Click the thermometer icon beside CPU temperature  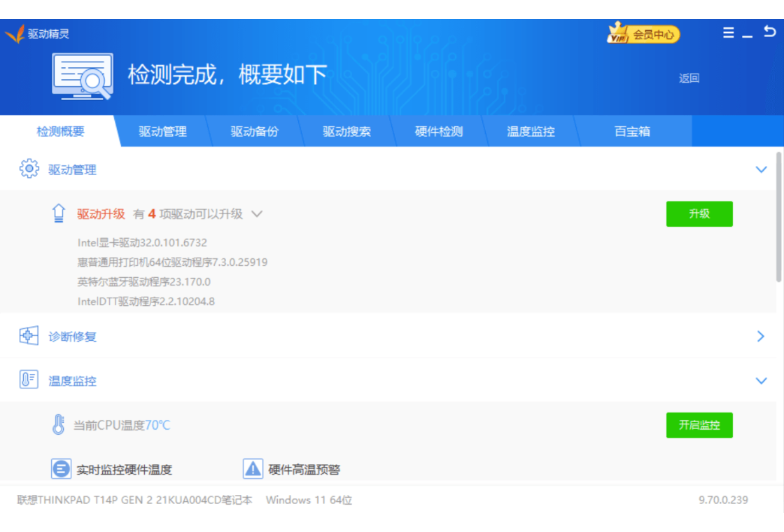[59, 425]
